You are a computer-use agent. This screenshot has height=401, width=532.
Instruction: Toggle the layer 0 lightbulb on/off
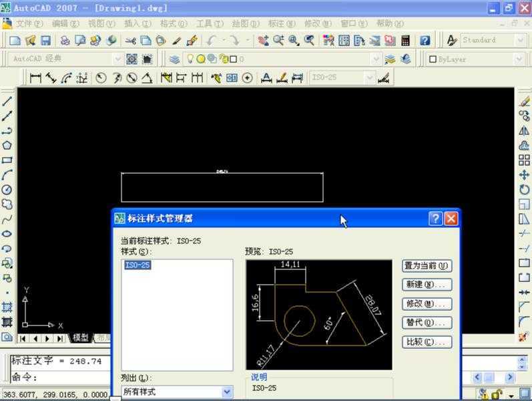[190, 59]
